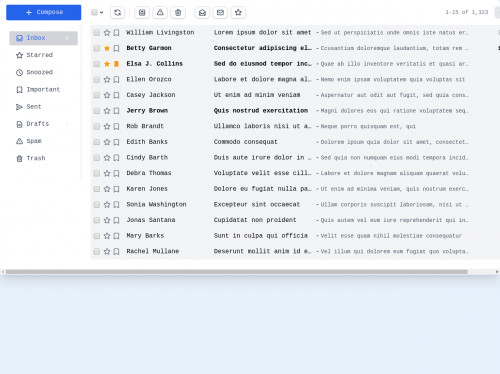Image resolution: width=500 pixels, height=374 pixels.
Task: Star the email from Cindy Barth
Action: pyautogui.click(x=107, y=158)
